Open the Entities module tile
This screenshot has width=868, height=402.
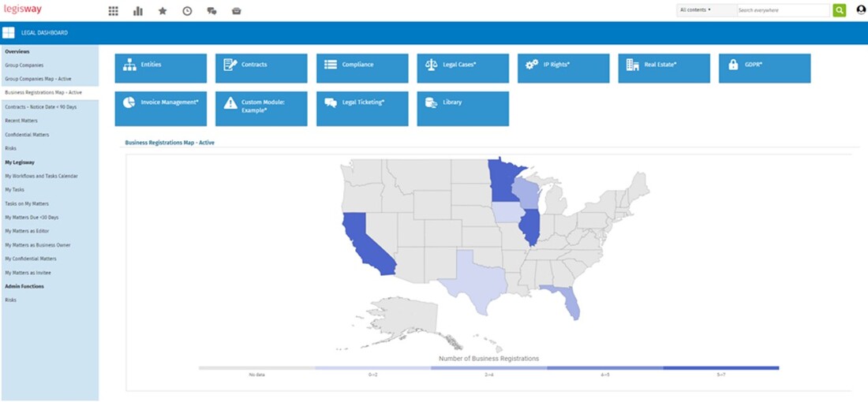(x=161, y=68)
